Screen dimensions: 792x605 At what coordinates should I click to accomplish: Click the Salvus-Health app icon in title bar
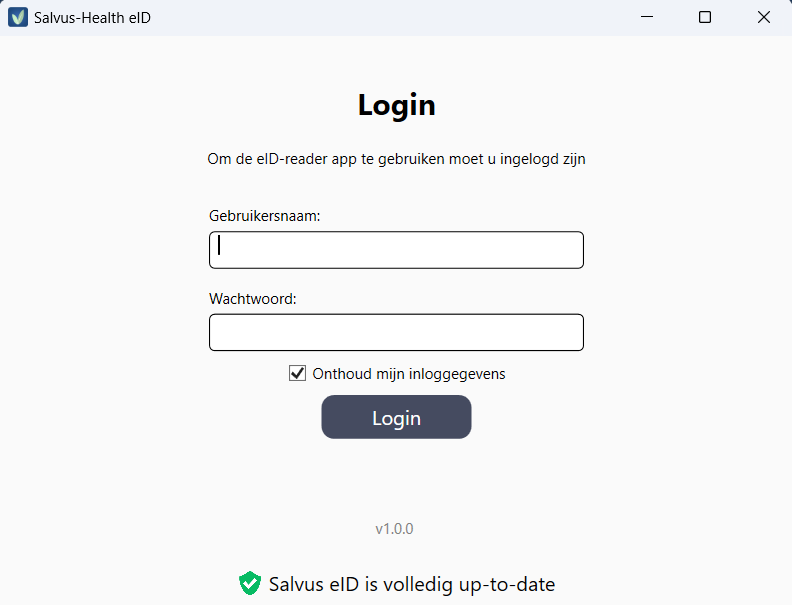click(18, 18)
